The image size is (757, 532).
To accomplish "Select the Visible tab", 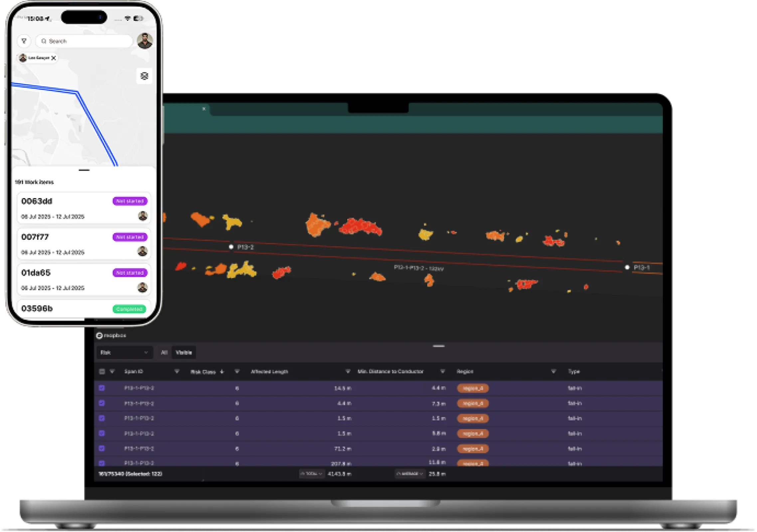I will (x=184, y=352).
